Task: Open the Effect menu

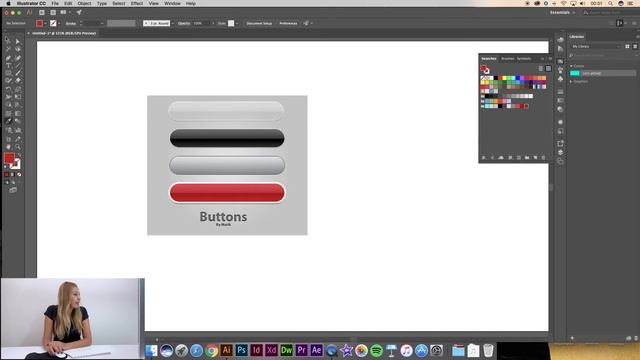Action: click(x=137, y=3)
